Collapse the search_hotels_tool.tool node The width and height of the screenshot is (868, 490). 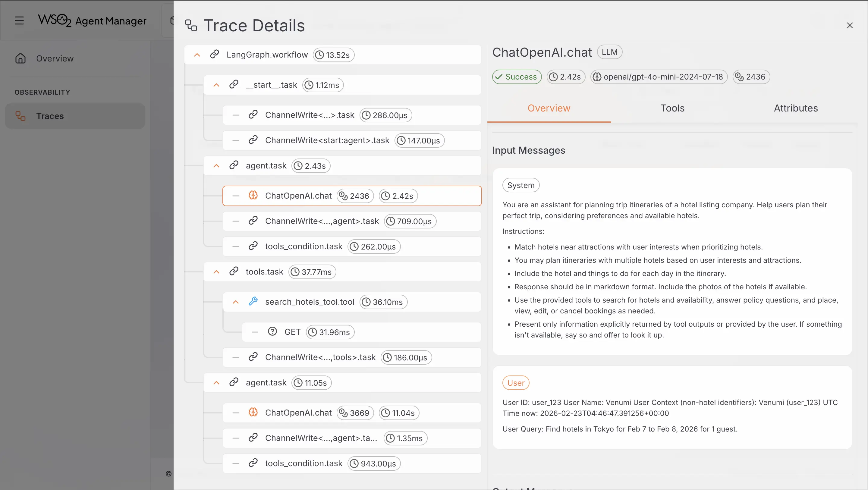click(x=235, y=302)
